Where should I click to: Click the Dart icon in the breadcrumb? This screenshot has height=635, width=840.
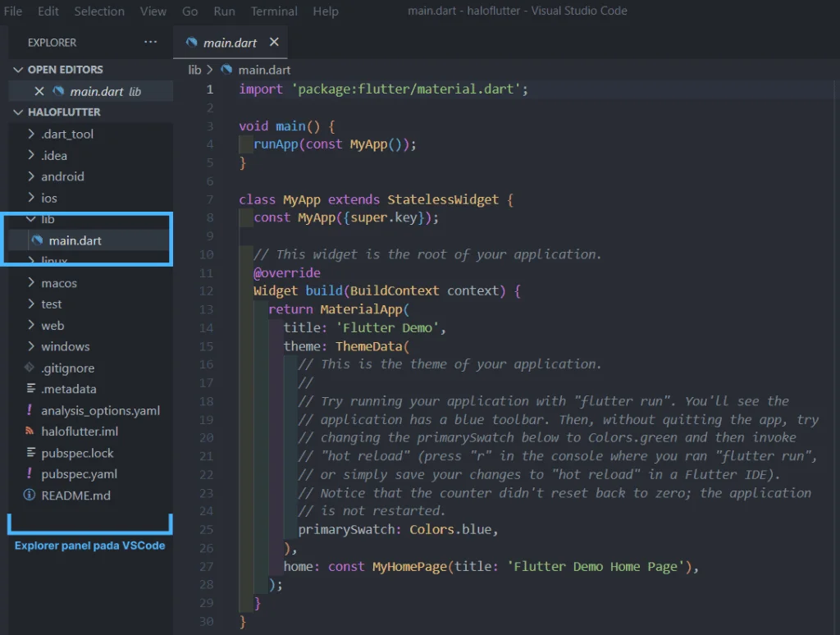pyautogui.click(x=226, y=70)
